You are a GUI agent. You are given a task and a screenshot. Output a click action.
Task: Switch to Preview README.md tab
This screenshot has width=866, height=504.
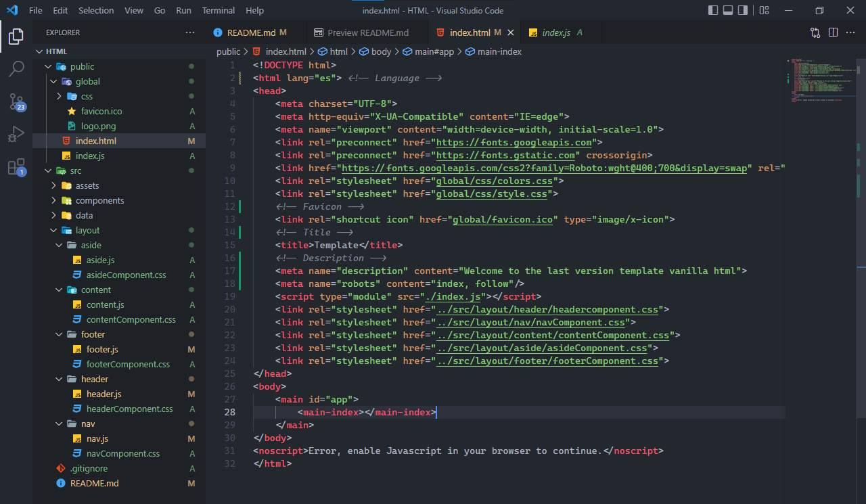pyautogui.click(x=366, y=32)
